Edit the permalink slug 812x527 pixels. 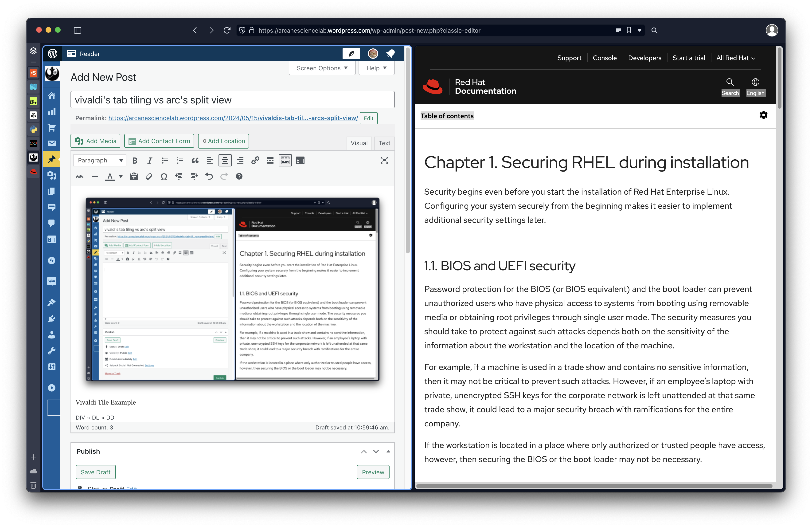click(x=368, y=118)
